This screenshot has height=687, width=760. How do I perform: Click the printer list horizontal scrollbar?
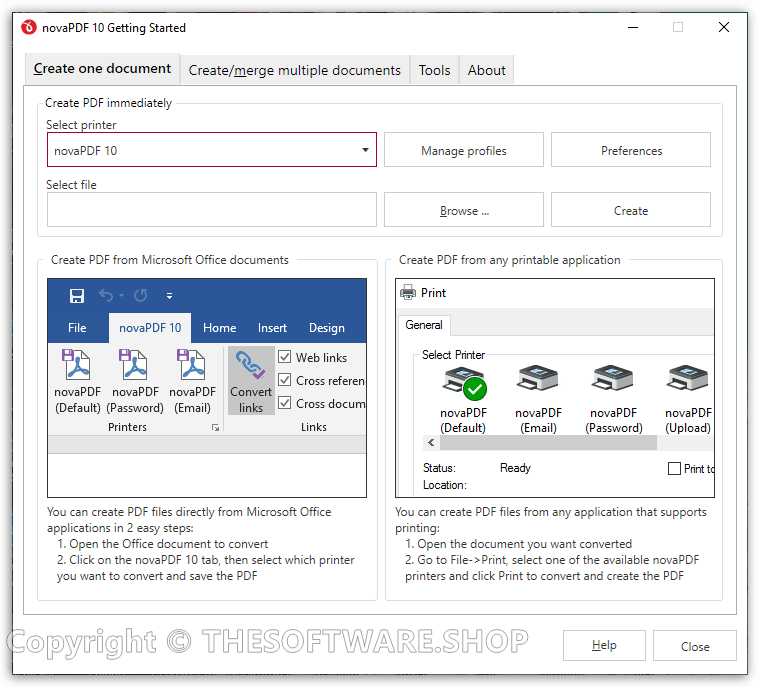click(548, 442)
